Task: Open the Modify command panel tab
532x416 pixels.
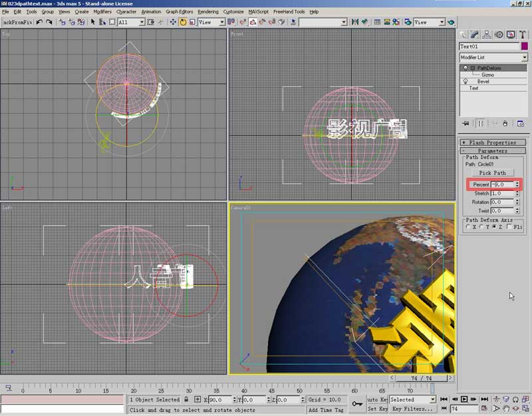Action: 475,34
